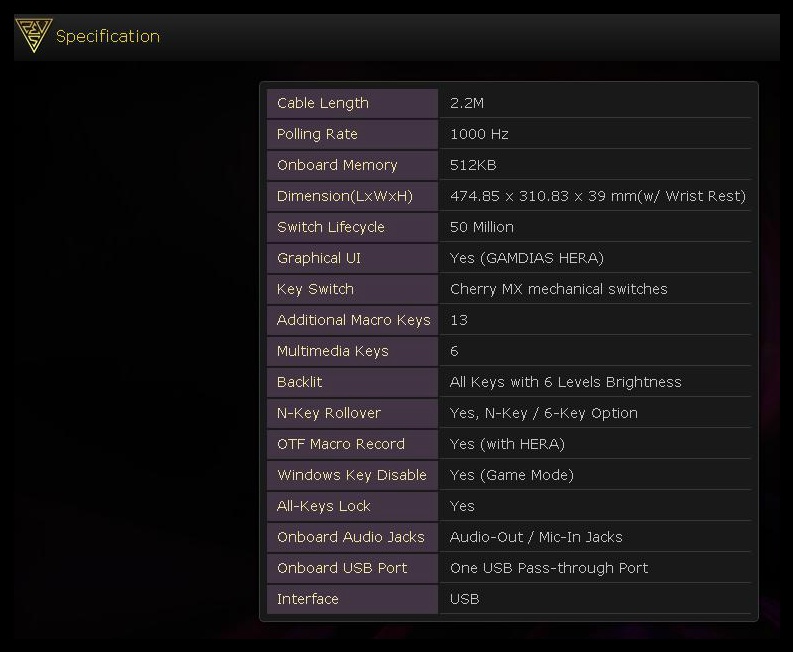Select the N-Key Rollover label
Viewport: 793px width, 652px height.
tap(329, 413)
